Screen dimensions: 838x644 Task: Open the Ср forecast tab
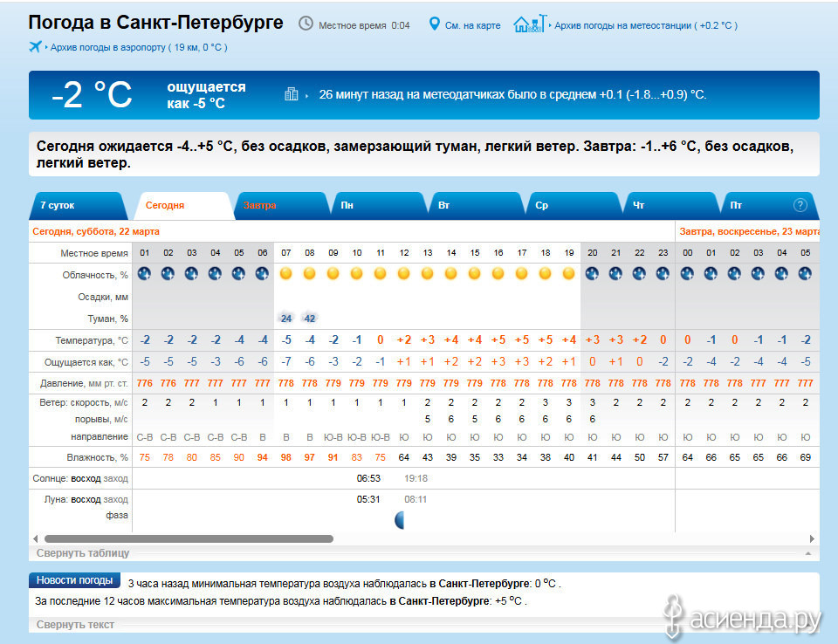click(574, 206)
